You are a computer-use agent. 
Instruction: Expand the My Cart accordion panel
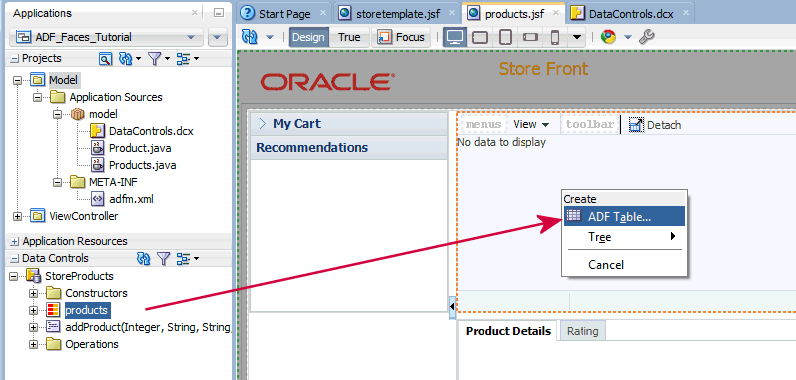click(262, 124)
